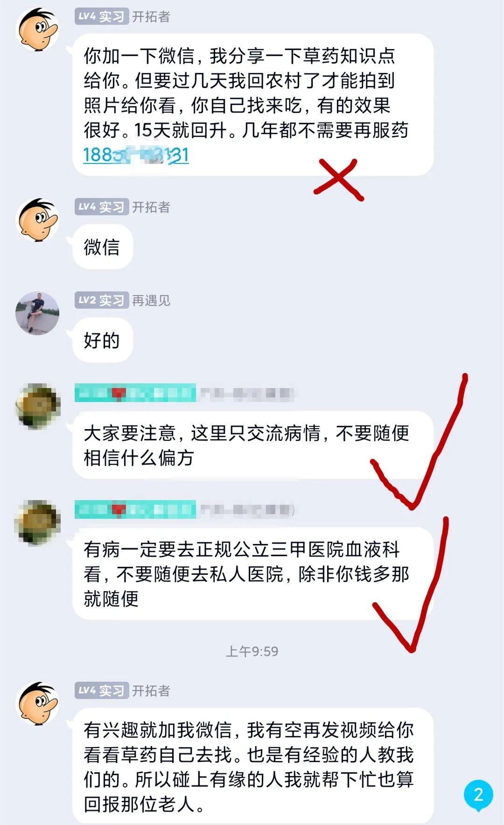The height and width of the screenshot is (825, 504).
Task: Tap the message about 正规公立三甲医院血液科
Action: [253, 573]
